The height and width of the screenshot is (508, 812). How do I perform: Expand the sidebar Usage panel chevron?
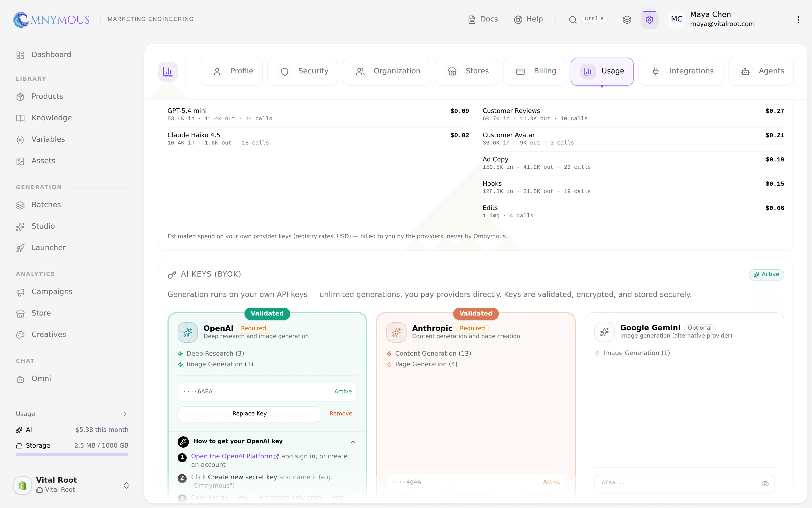point(125,414)
